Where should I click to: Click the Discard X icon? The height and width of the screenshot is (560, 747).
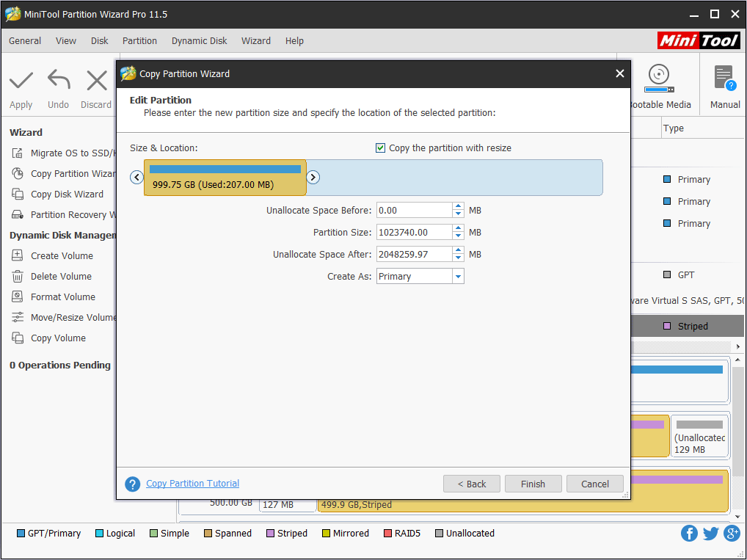click(x=97, y=80)
